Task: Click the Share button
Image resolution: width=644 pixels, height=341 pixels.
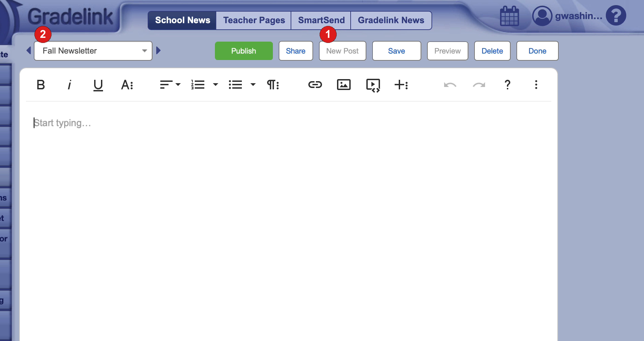Action: click(x=296, y=51)
